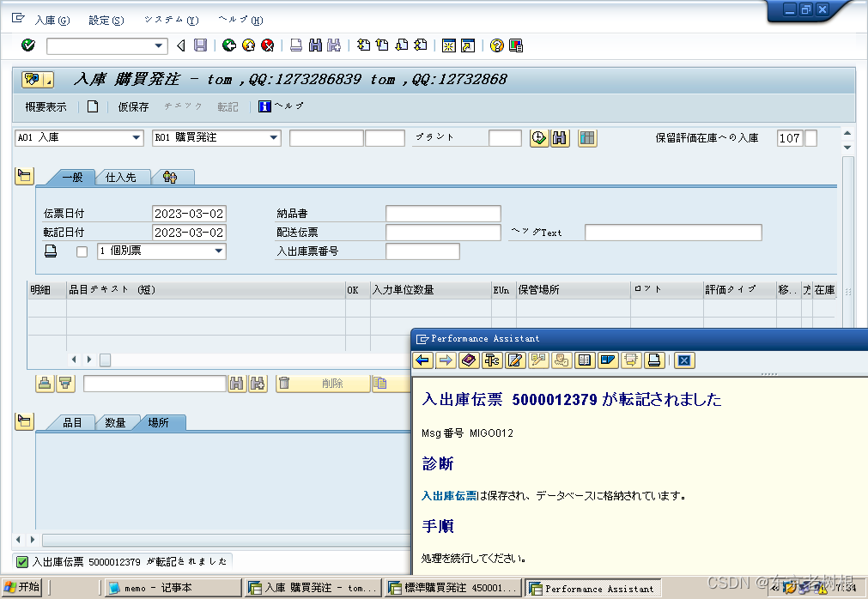Toggle the print checkbox beside printer icon
Viewport: 868px width, 599px height.
point(82,251)
